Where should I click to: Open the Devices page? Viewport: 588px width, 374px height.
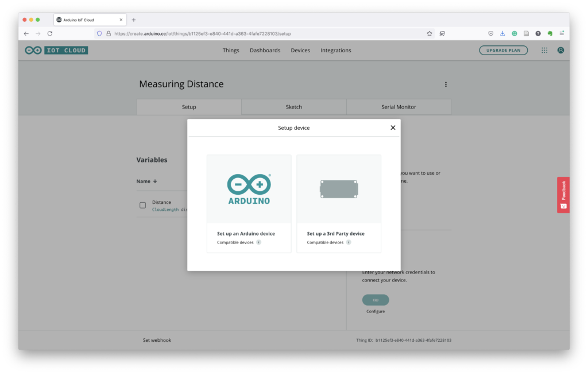(300, 50)
